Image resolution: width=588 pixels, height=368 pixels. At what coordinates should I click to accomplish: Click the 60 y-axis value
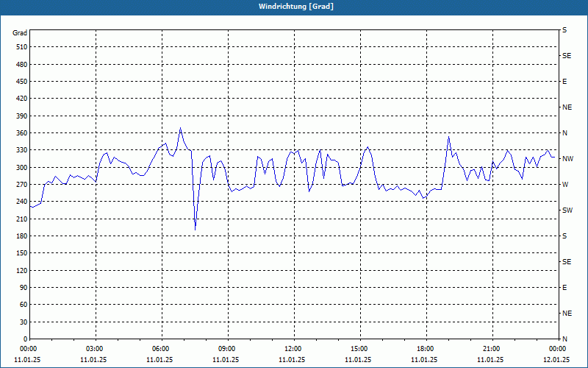tap(24, 305)
